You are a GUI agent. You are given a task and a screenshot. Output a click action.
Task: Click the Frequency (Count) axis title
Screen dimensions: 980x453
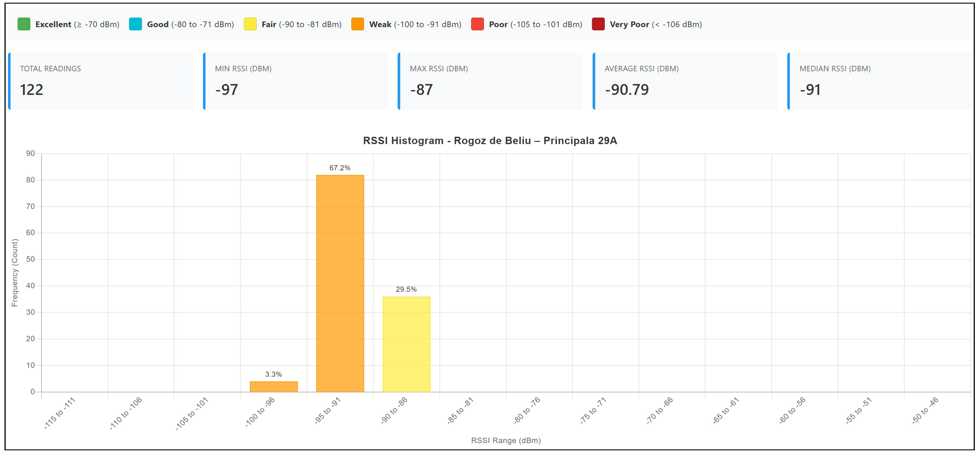[x=14, y=273]
